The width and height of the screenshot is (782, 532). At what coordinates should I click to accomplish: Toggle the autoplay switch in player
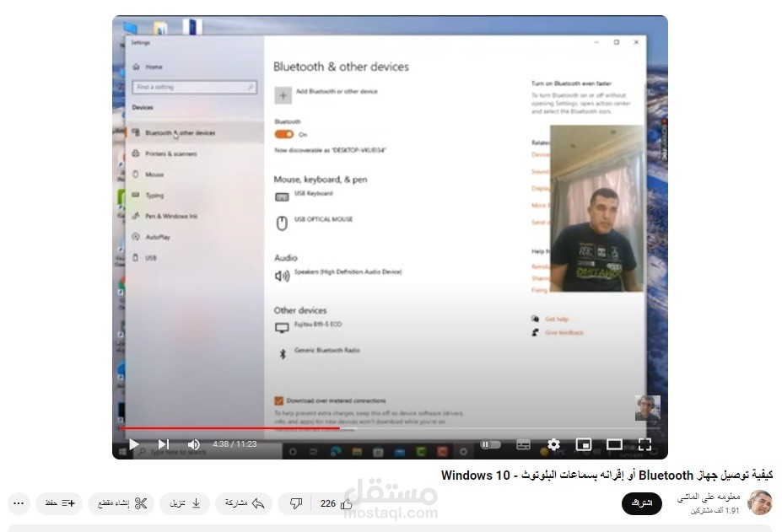tap(490, 444)
